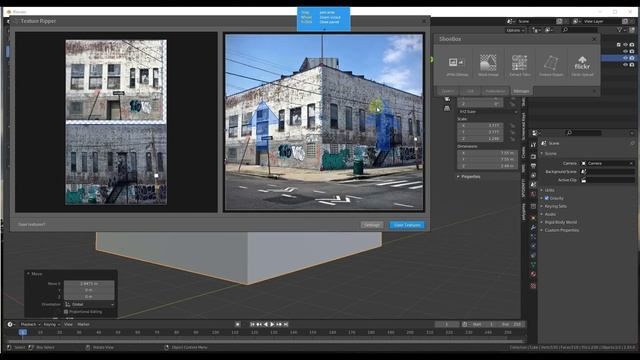Click the outliner filter funnel icon
This screenshot has height=360, width=640.
620,30
